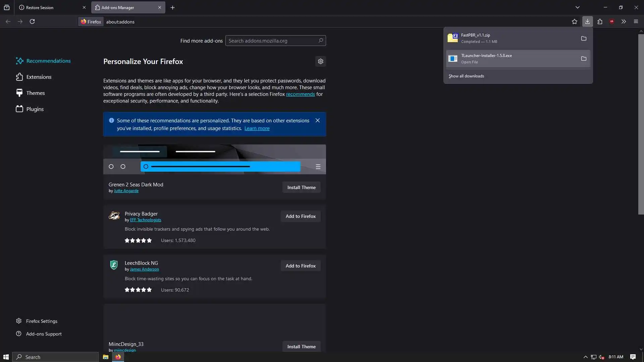The width and height of the screenshot is (644, 362).
Task: Expand the more tools overflow chevron
Action: pos(624,21)
